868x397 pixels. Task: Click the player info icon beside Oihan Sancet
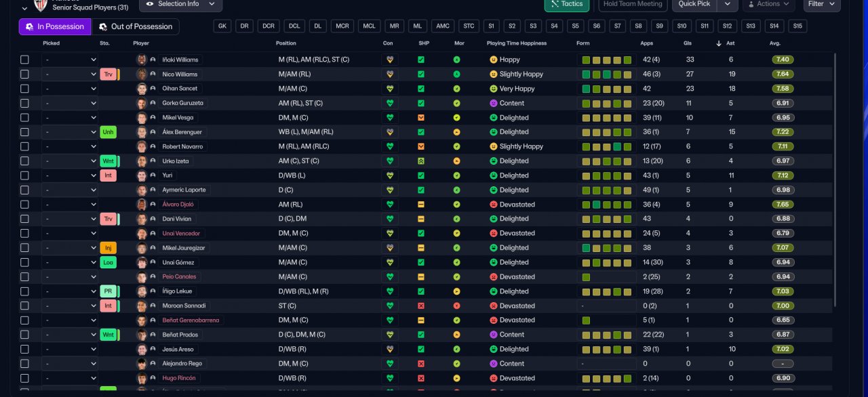tap(153, 89)
